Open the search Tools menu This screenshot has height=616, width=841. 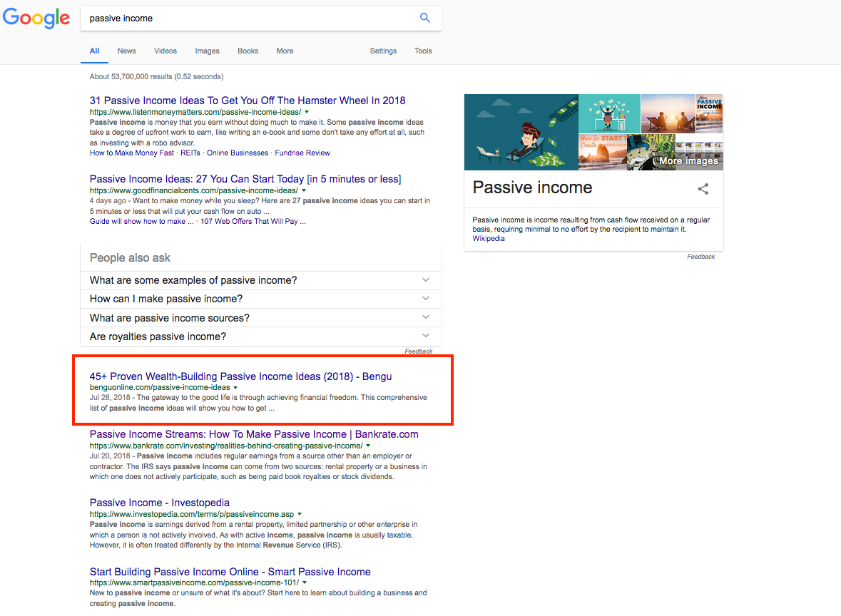[x=423, y=51]
